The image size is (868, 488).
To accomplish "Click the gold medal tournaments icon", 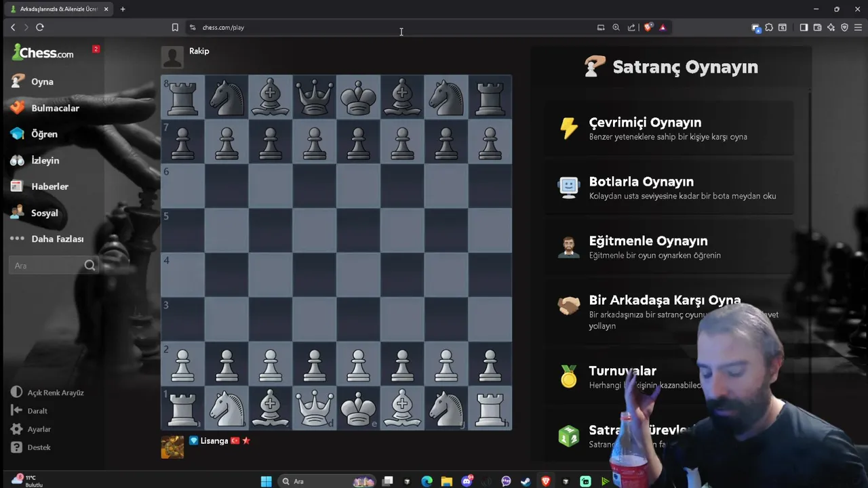I will [568, 376].
